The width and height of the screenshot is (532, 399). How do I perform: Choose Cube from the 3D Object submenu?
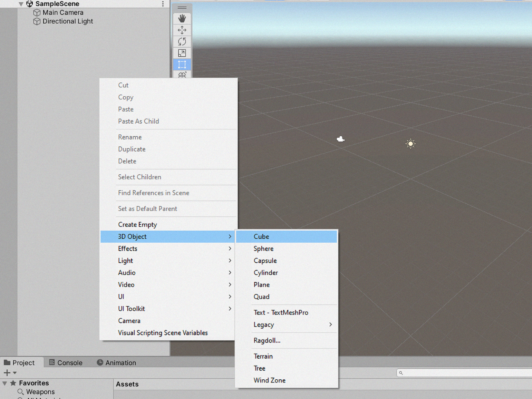(261, 236)
